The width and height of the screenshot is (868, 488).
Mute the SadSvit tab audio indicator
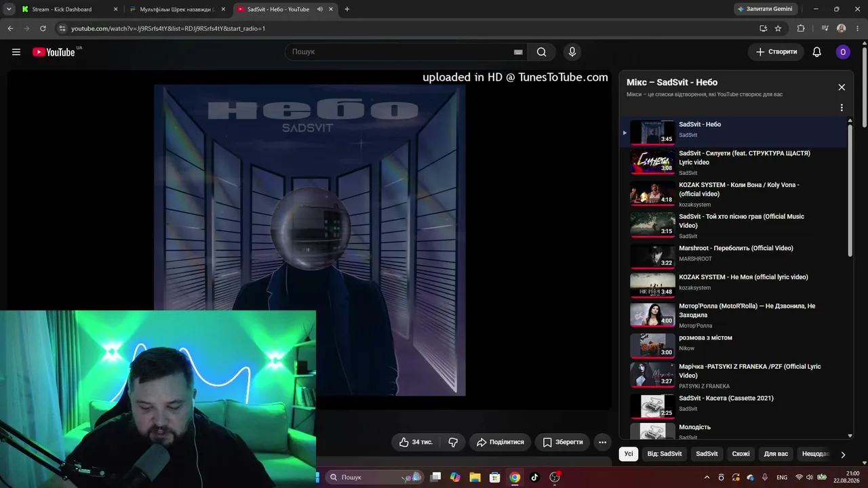click(319, 9)
